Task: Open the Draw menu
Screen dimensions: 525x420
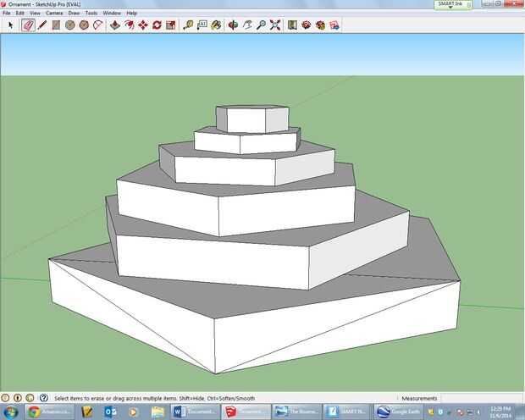Action: pos(74,13)
